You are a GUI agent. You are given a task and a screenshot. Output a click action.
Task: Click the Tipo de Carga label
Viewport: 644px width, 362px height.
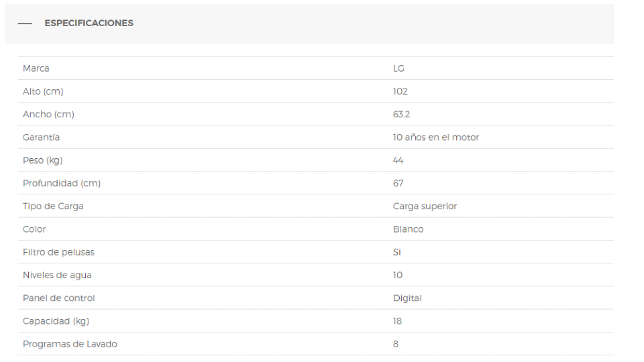53,206
